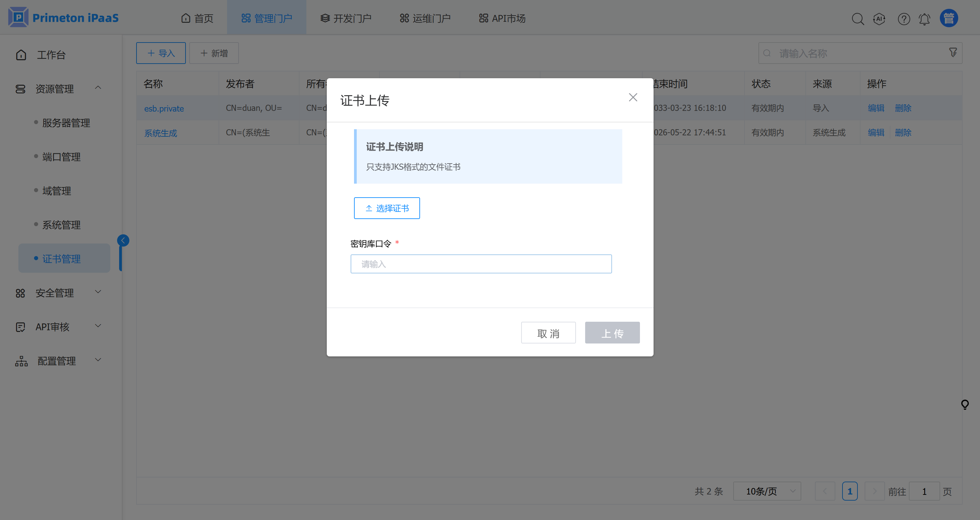Image resolution: width=980 pixels, height=520 pixels.
Task: Open the 10条/页 page size dropdown
Action: [767, 491]
